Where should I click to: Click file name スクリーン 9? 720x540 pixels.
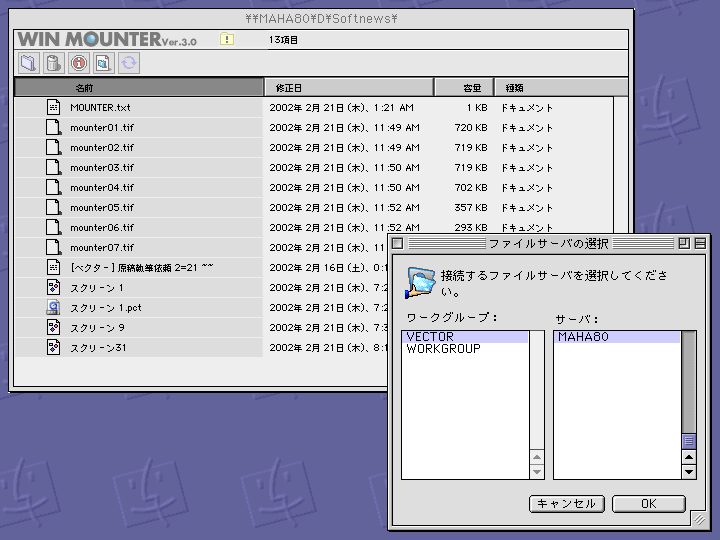(97, 328)
